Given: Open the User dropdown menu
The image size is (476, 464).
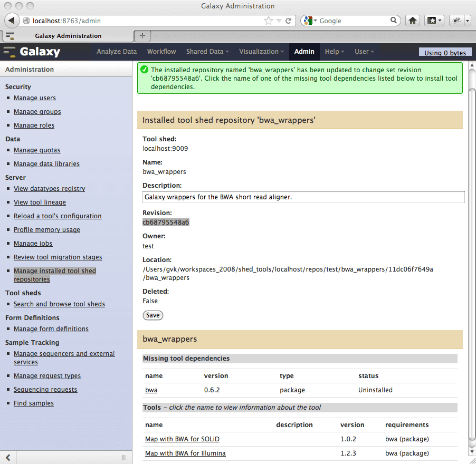Looking at the screenshot, I should 364,52.
